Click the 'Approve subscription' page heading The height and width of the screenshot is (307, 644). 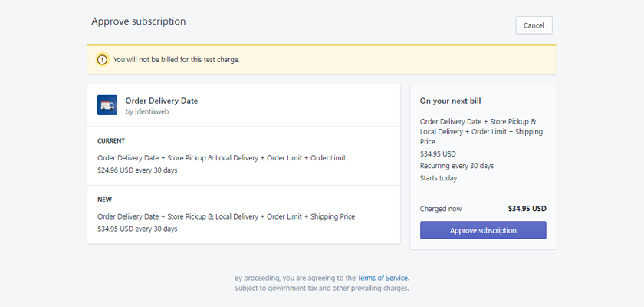pyautogui.click(x=139, y=21)
